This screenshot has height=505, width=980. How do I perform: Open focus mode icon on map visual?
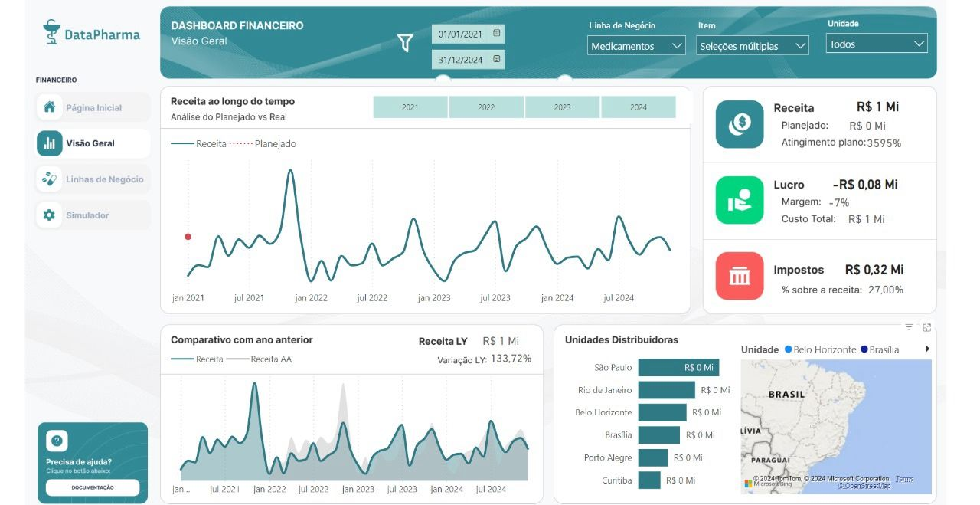click(926, 327)
